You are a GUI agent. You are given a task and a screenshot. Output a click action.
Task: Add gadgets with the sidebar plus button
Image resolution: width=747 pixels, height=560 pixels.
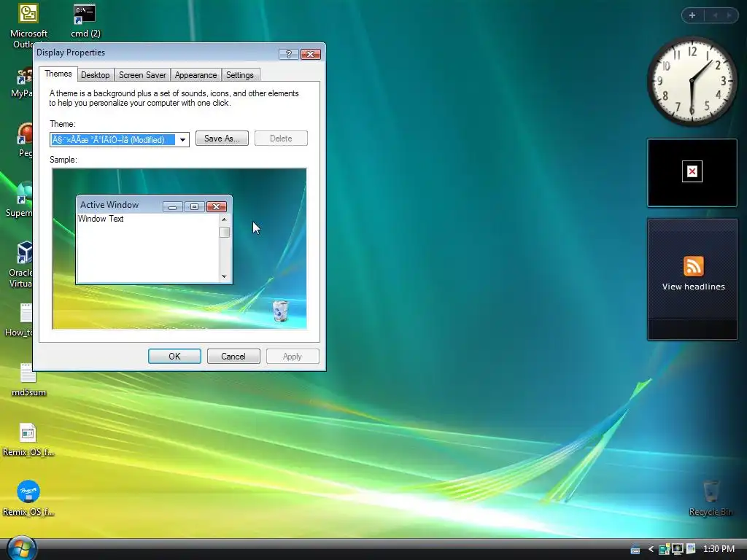coord(692,15)
